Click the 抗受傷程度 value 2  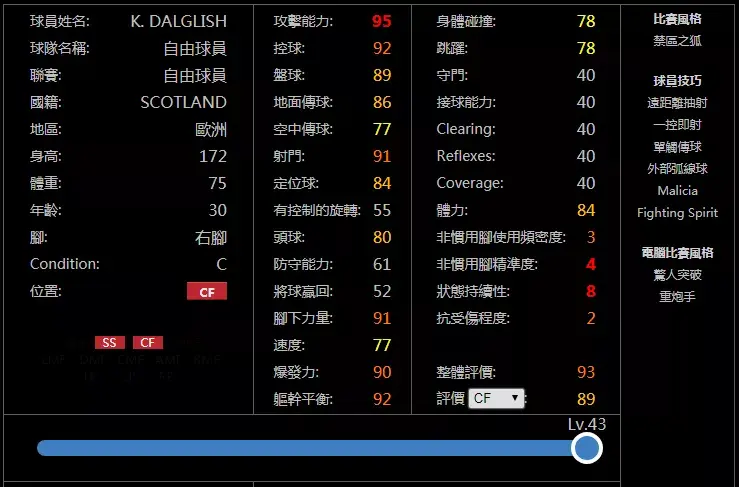pos(591,318)
